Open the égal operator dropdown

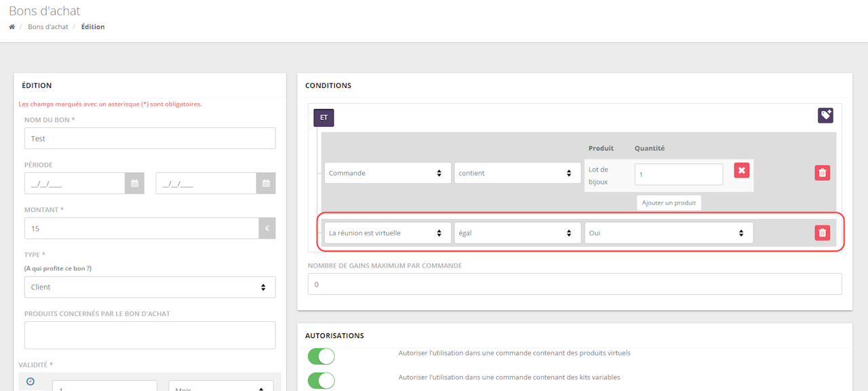(517, 233)
